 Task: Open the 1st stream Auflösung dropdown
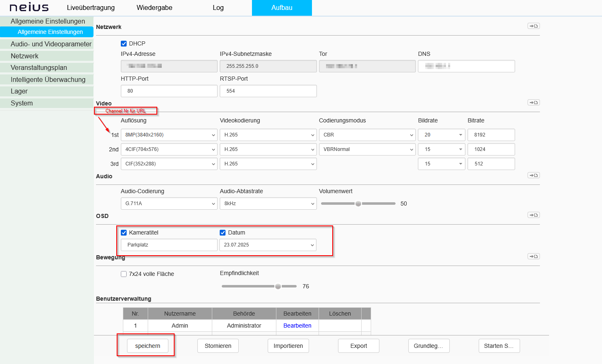pos(169,135)
